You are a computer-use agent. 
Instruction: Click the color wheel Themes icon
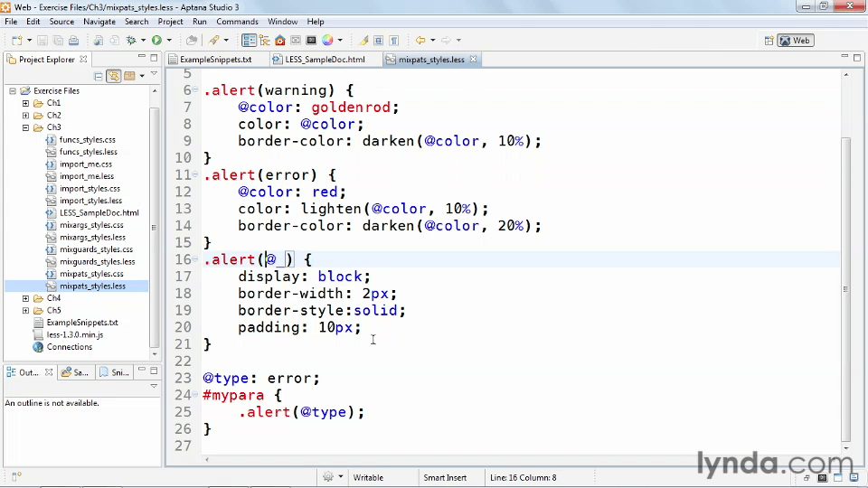click(327, 41)
